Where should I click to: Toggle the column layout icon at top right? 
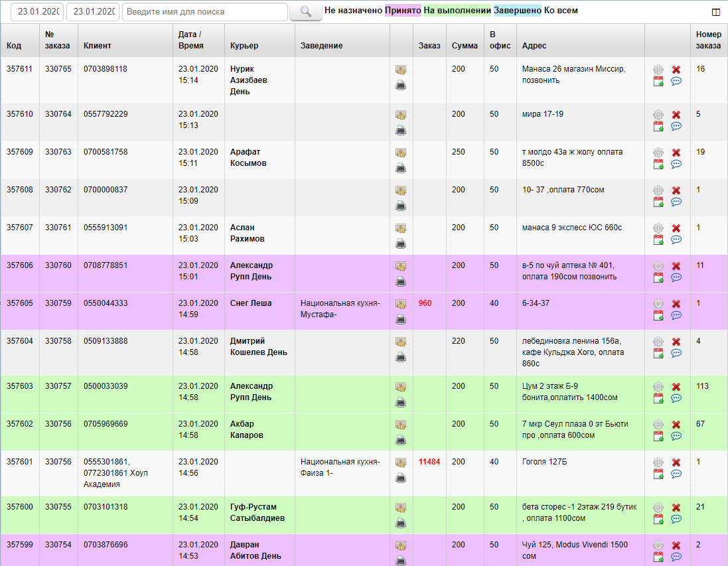pyautogui.click(x=716, y=12)
